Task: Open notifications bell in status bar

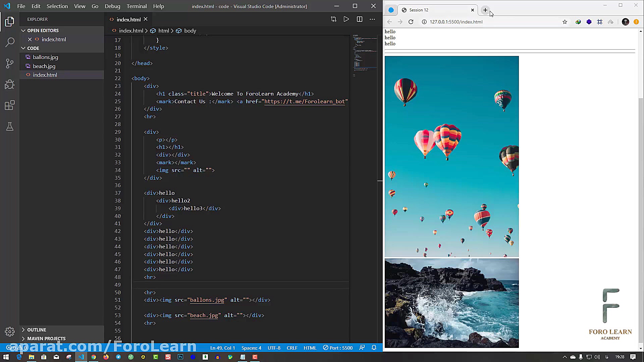Action: [x=374, y=348]
